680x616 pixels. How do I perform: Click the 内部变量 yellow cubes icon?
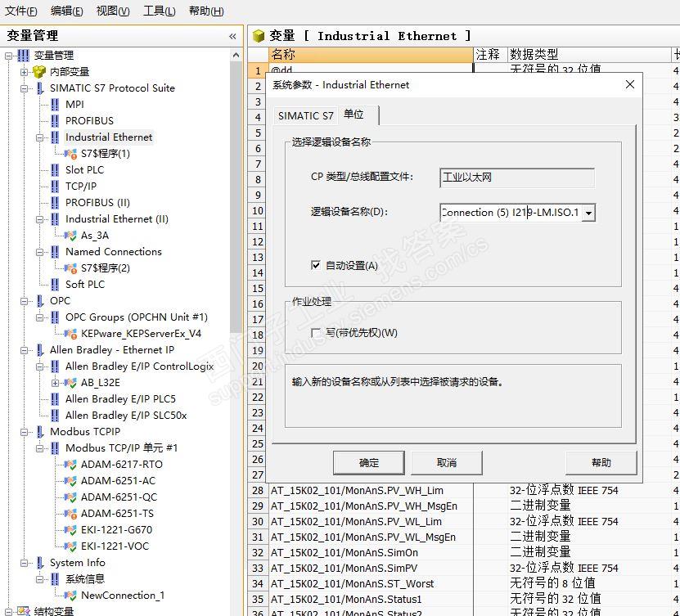click(x=39, y=71)
